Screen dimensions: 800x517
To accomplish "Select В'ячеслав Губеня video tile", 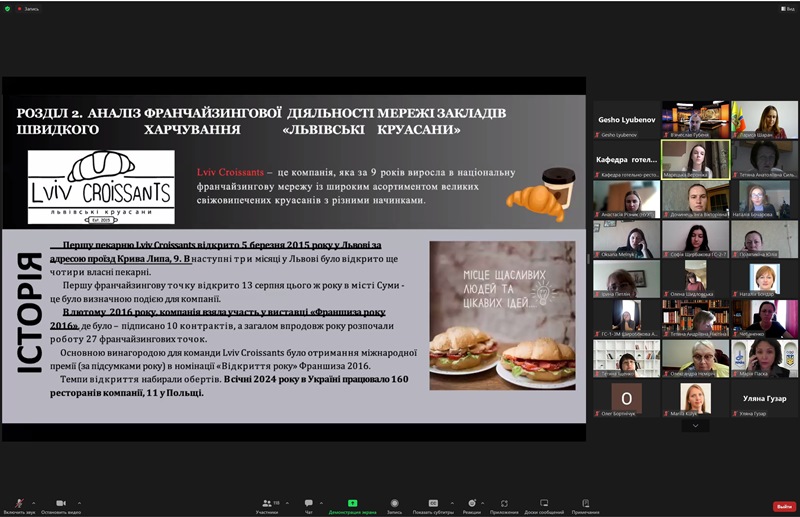I will (696, 120).
